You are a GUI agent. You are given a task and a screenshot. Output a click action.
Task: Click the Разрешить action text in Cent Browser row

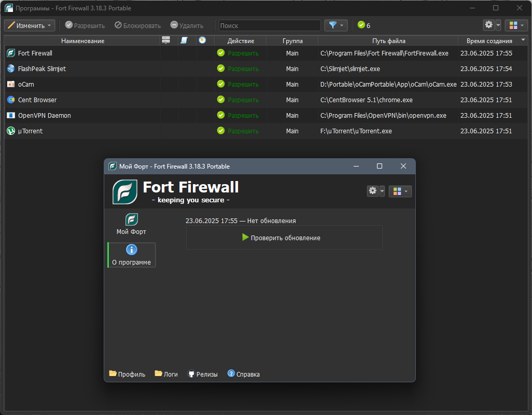click(x=243, y=100)
